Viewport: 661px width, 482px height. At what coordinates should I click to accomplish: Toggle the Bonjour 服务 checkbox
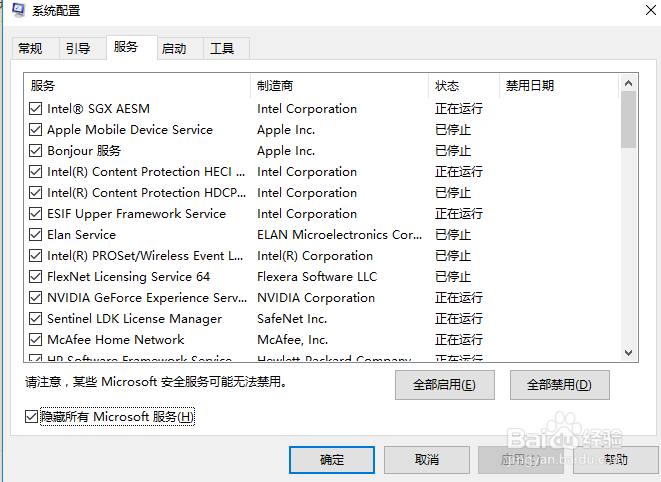35,151
